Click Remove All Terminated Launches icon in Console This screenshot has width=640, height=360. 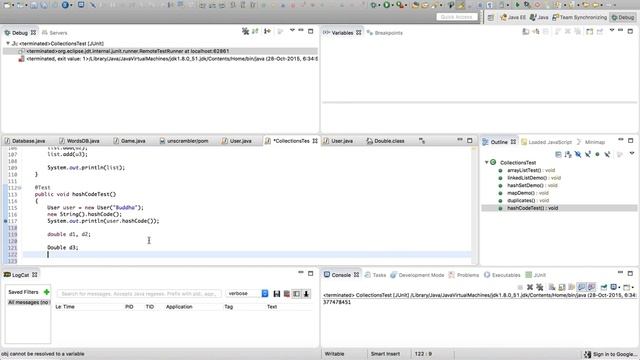click(540, 287)
